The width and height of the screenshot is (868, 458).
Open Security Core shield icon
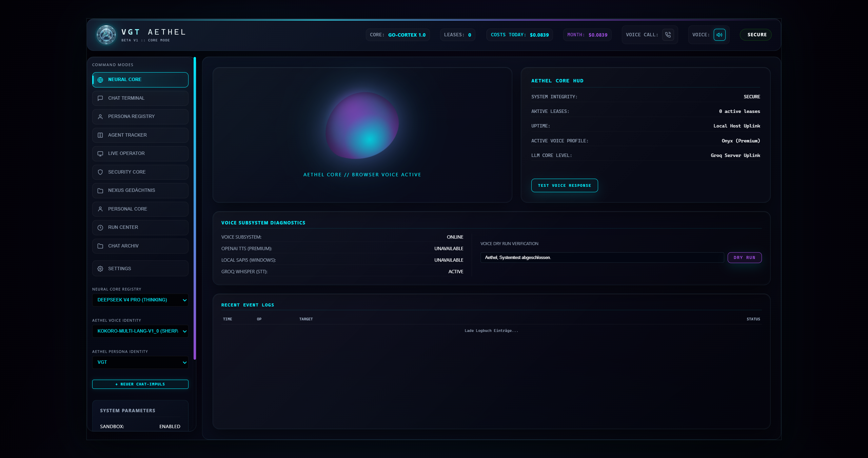[100, 172]
